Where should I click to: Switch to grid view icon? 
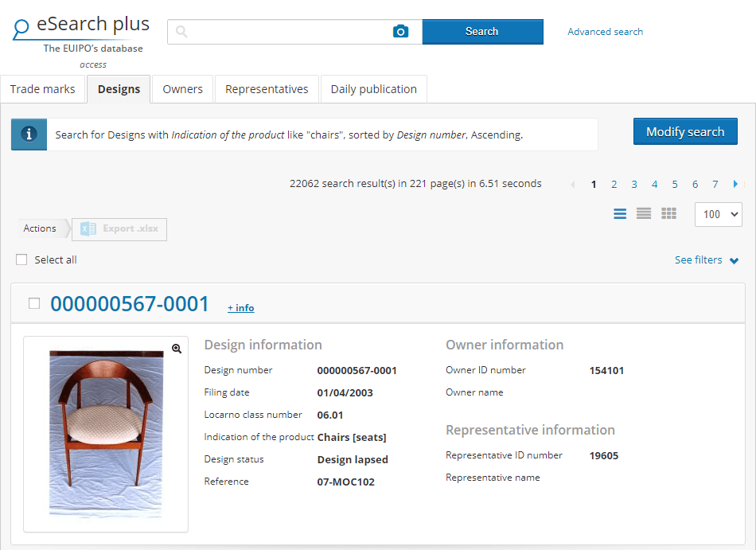tap(668, 213)
